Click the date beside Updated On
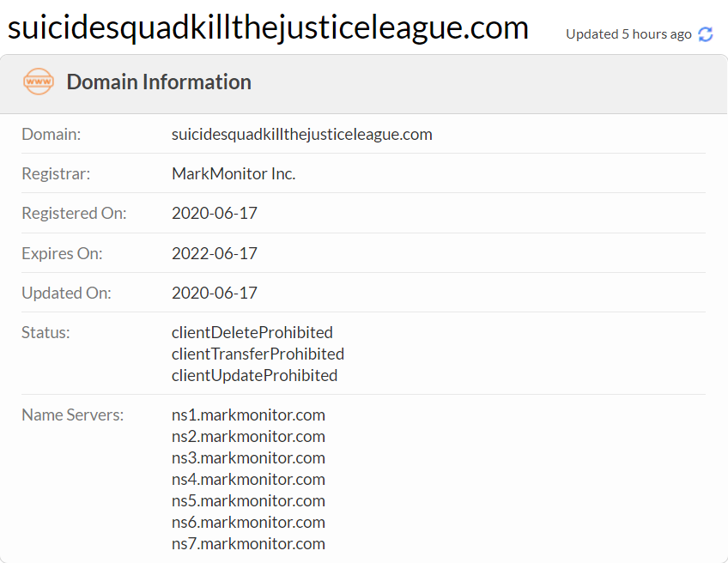This screenshot has height=563, width=728. click(x=215, y=293)
